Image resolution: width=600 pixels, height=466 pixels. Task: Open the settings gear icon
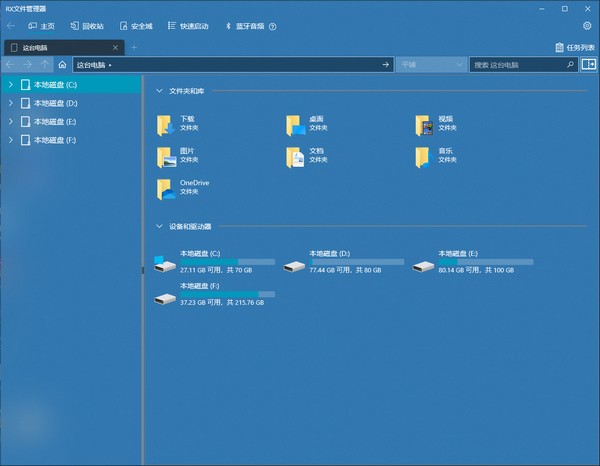[587, 26]
